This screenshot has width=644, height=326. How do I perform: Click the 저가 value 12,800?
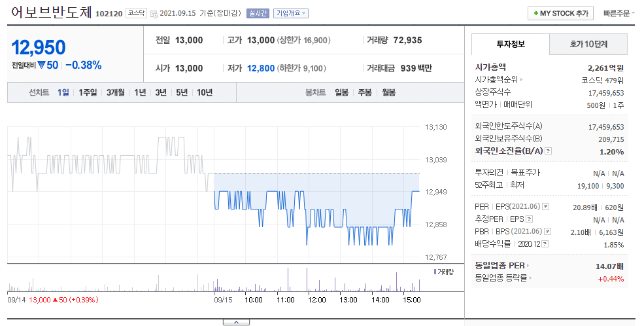261,68
